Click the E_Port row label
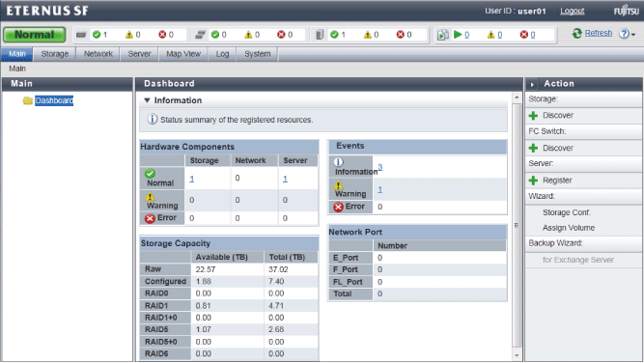Screen dimensions: 644x363 click(x=346, y=258)
